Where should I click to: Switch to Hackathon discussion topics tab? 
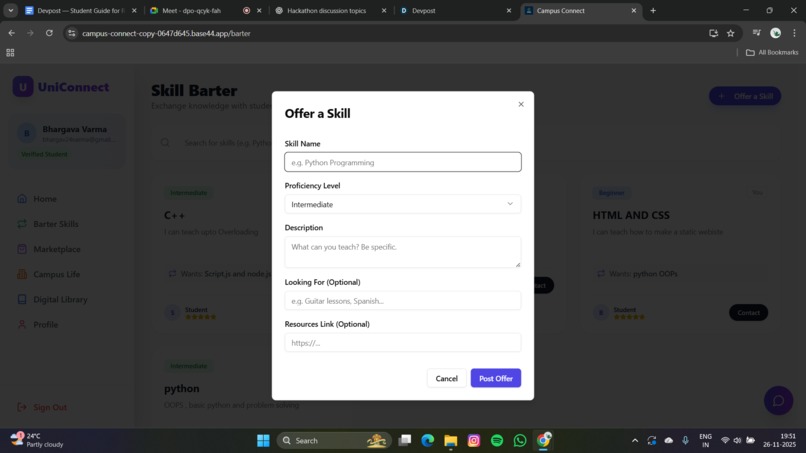point(326,10)
